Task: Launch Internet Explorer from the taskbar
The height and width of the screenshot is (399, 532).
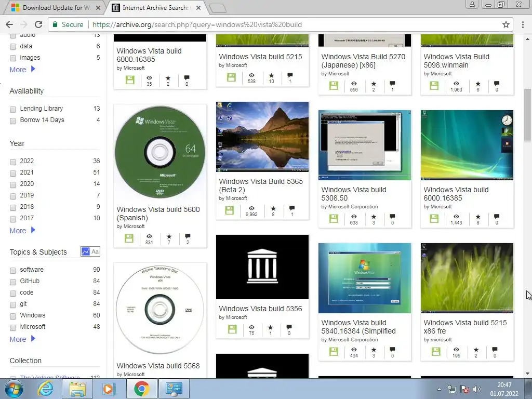Action: (x=45, y=389)
